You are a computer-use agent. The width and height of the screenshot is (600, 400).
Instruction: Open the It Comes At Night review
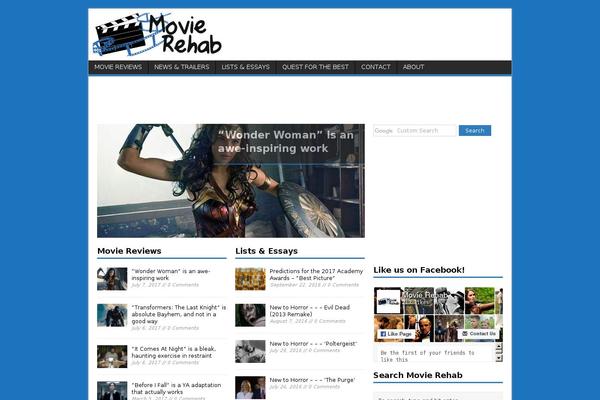pyautogui.click(x=174, y=352)
